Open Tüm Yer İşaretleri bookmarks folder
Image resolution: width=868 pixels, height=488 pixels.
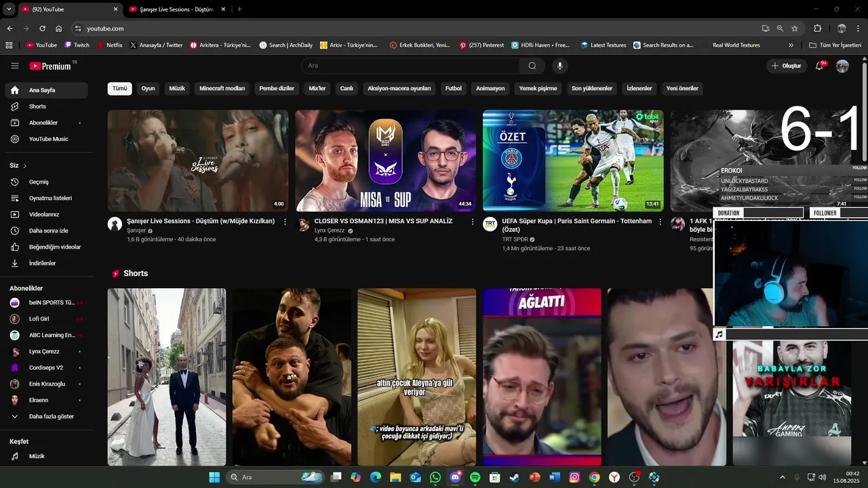[x=835, y=45]
